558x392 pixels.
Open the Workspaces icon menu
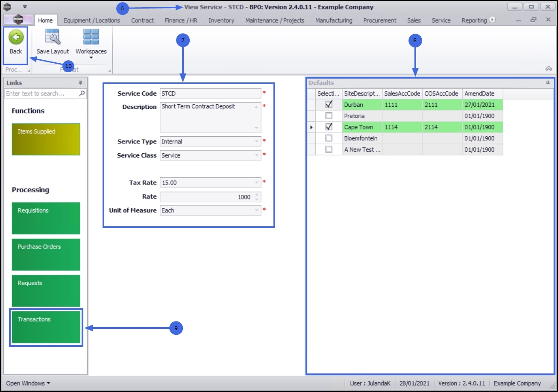click(91, 38)
